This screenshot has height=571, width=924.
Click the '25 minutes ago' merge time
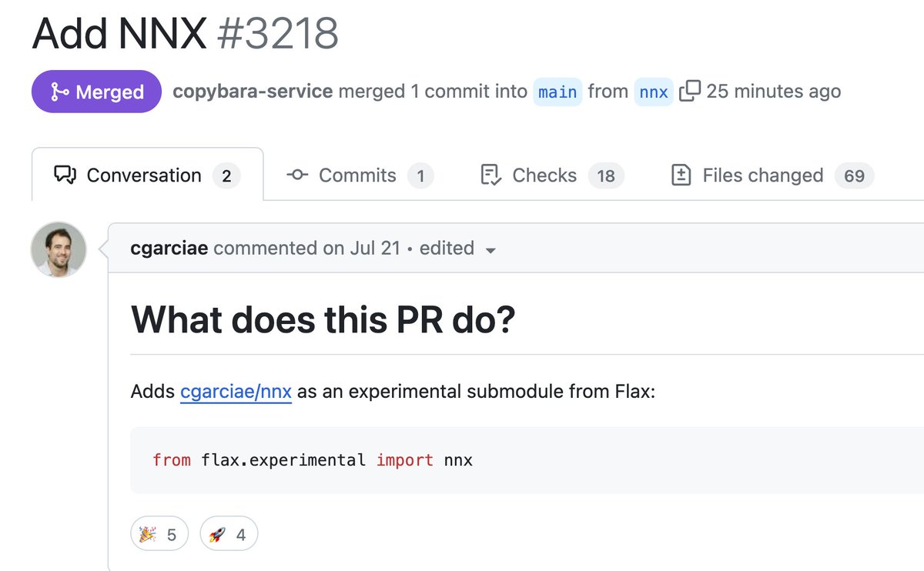tap(773, 91)
